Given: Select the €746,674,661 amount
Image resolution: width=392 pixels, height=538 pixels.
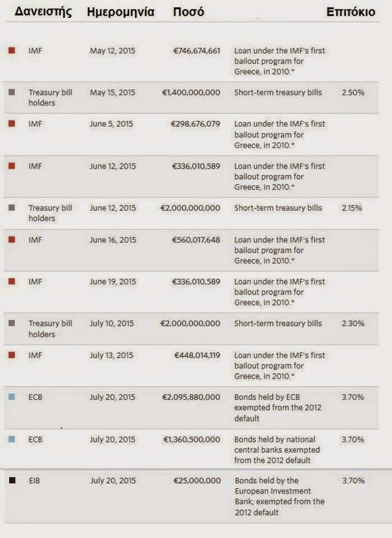Looking at the screenshot, I should click(197, 51).
